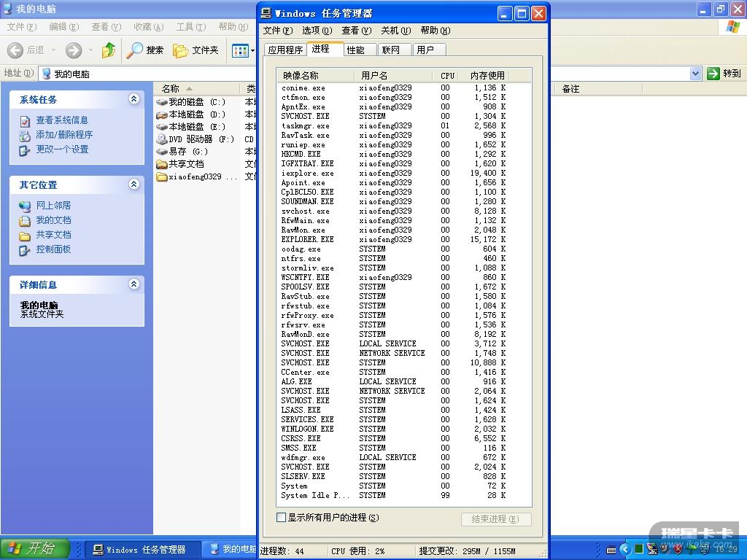Select the 我的磁盘 (C:) drive icon
Image resolution: width=747 pixels, height=560 pixels.
click(x=162, y=102)
